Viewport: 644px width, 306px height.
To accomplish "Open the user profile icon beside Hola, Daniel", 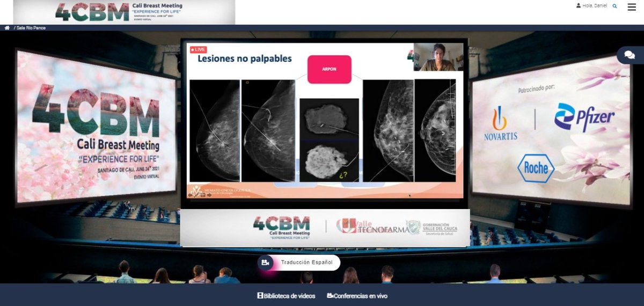I will pyautogui.click(x=578, y=6).
